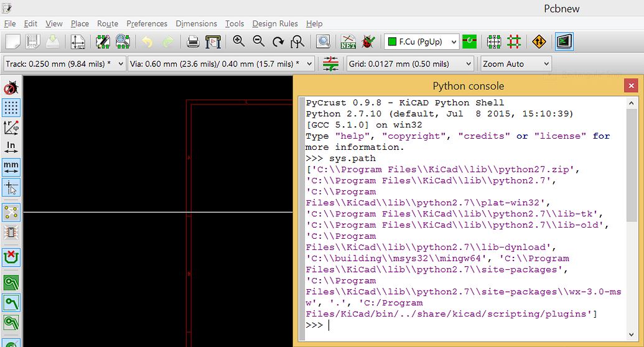Open the Footprint editor icon
Screen dimensions: 644x347
pyautogui.click(x=103, y=42)
